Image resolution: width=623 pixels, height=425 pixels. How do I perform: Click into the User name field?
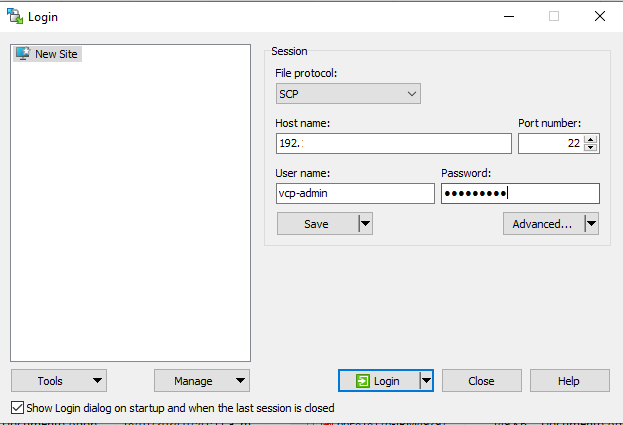click(355, 193)
